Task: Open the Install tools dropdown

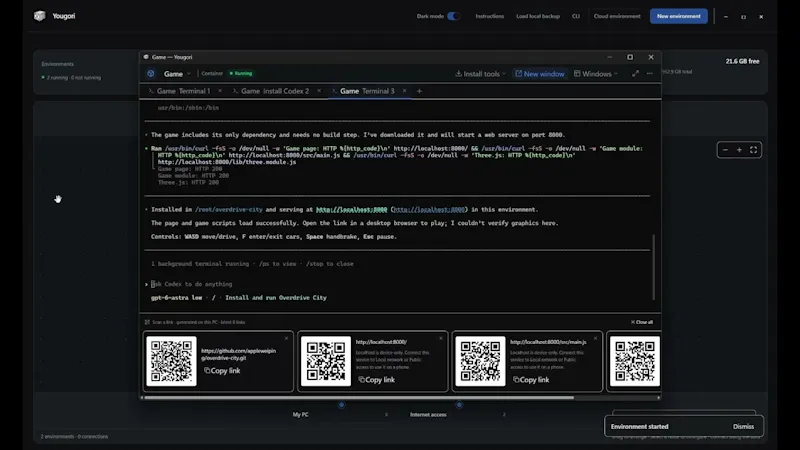Action: coord(480,74)
